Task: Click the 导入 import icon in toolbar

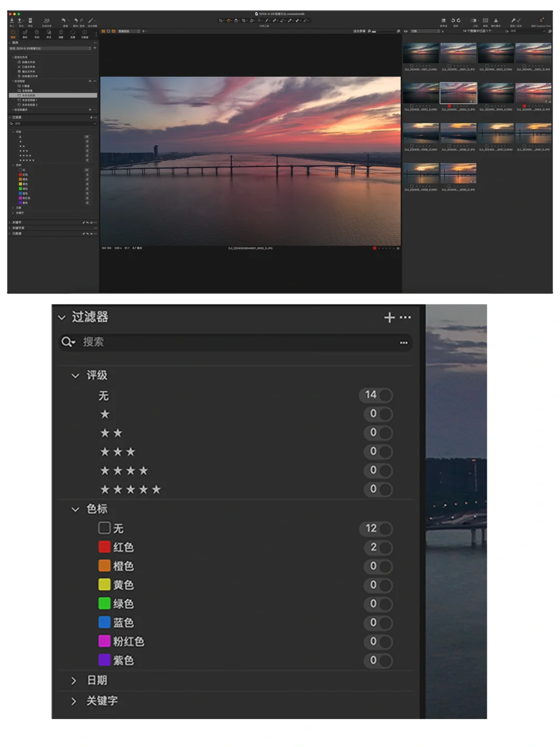Action: point(12,21)
